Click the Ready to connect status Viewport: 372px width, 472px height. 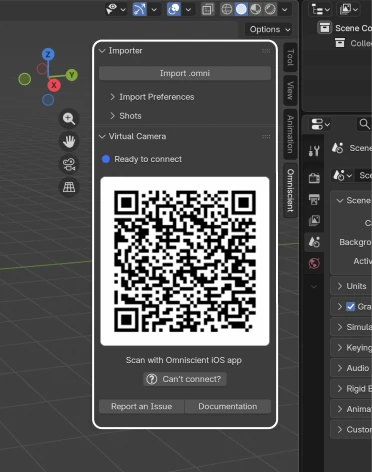pyautogui.click(x=142, y=159)
